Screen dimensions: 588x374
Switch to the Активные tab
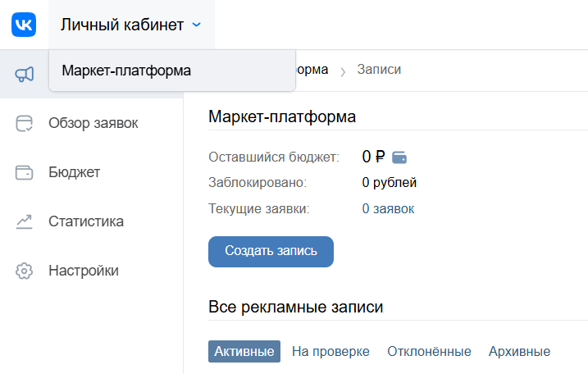pyautogui.click(x=244, y=352)
